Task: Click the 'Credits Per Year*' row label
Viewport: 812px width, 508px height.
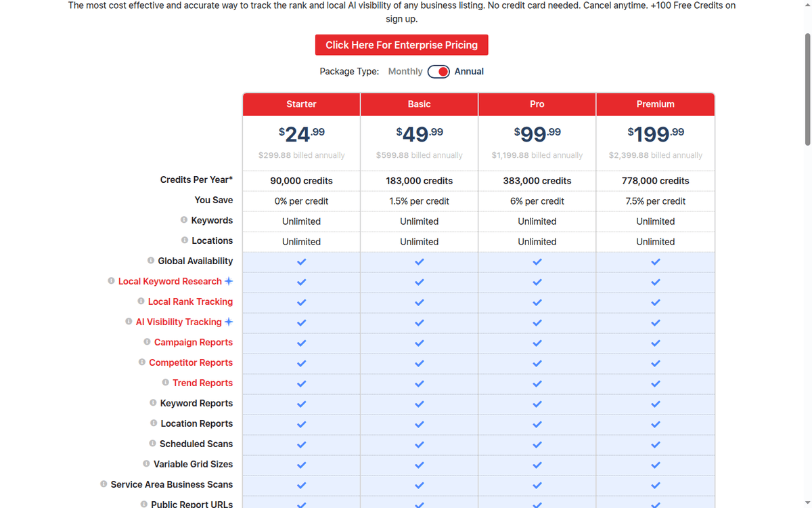Action: coord(196,179)
